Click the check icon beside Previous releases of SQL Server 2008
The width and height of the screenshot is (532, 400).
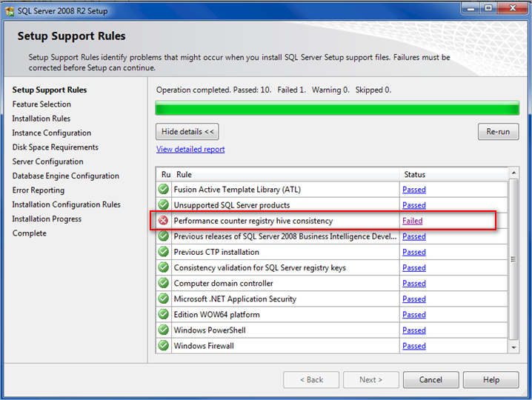click(164, 236)
